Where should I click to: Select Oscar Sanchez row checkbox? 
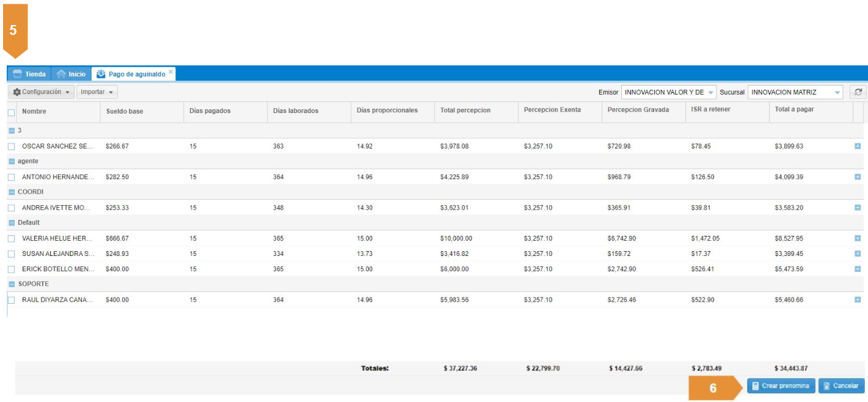[x=11, y=147]
